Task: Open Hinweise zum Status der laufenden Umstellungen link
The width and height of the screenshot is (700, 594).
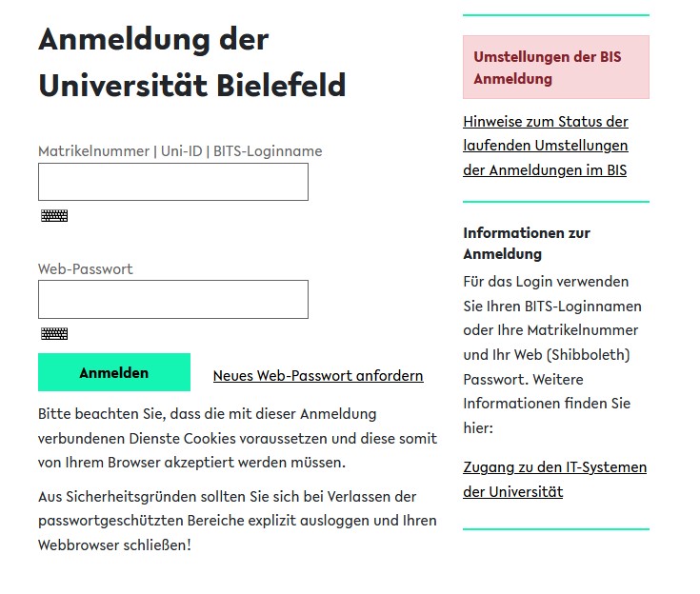Action: click(x=546, y=147)
